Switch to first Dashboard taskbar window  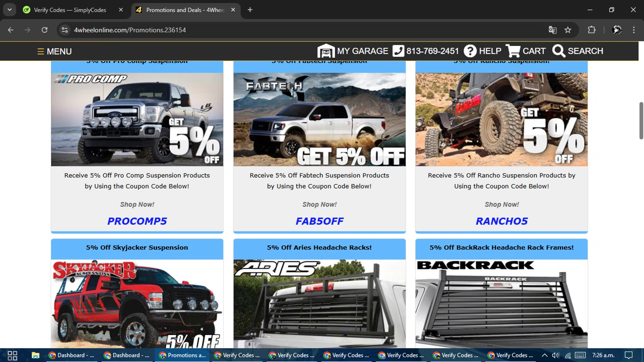(72, 355)
